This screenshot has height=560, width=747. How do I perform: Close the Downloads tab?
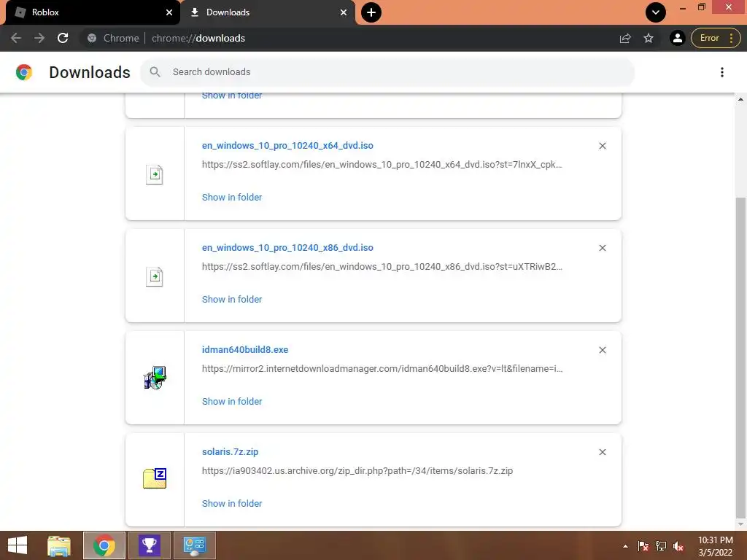click(344, 12)
